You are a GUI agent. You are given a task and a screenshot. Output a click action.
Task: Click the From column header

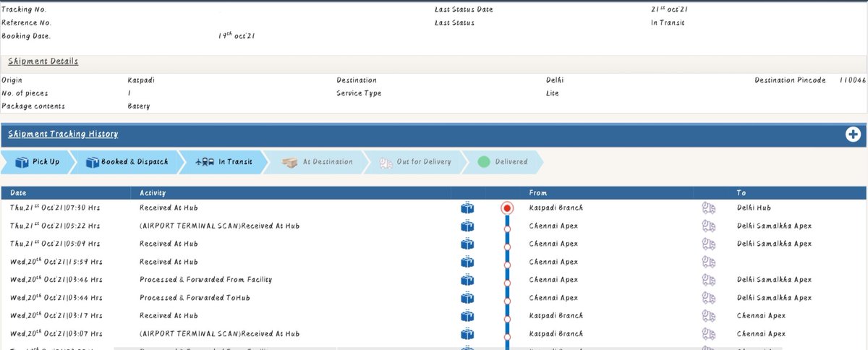click(x=538, y=193)
